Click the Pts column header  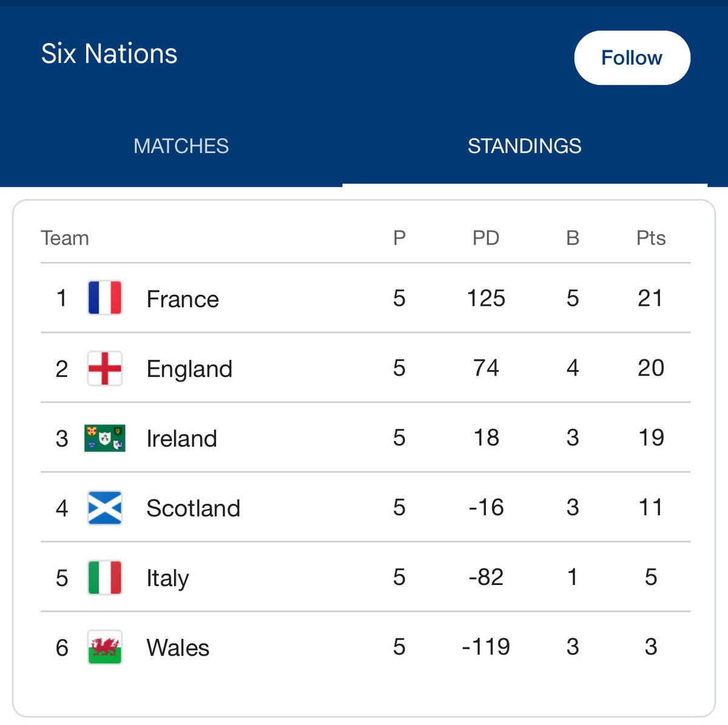651,238
